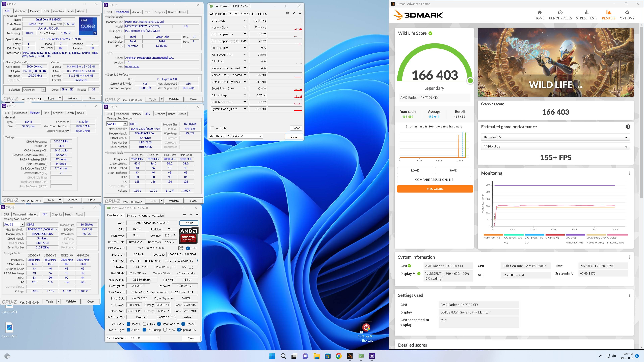
Task: Toggle the Vulkan checkbox
Action: click(x=128, y=330)
